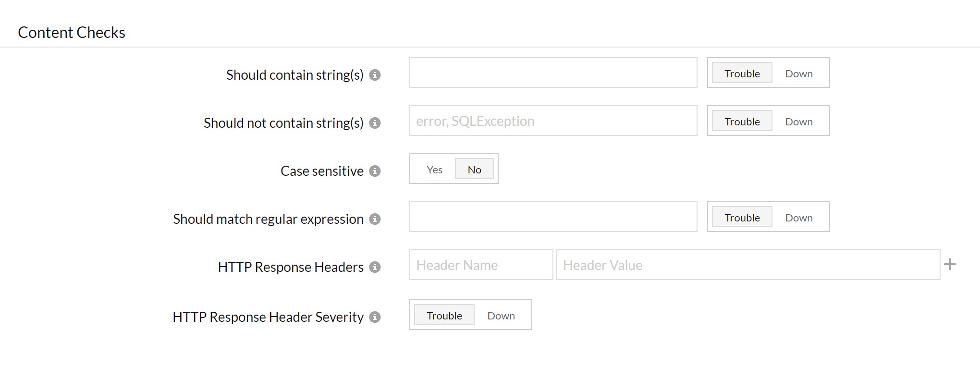
Task: Click HTTP Response Header Severity info icon
Action: (x=375, y=317)
